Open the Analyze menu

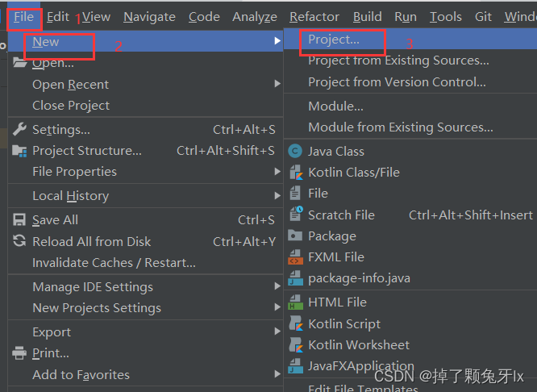255,17
